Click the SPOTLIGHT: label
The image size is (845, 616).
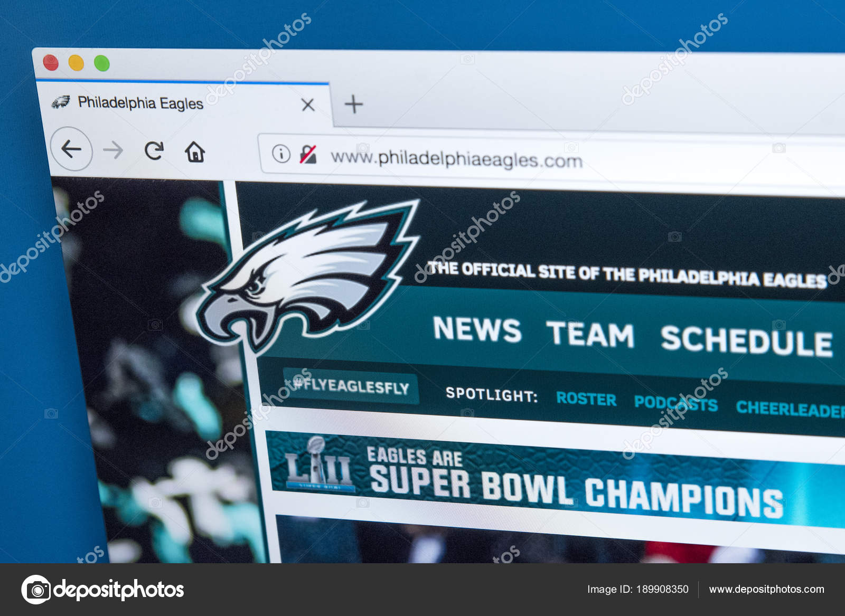pyautogui.click(x=491, y=394)
